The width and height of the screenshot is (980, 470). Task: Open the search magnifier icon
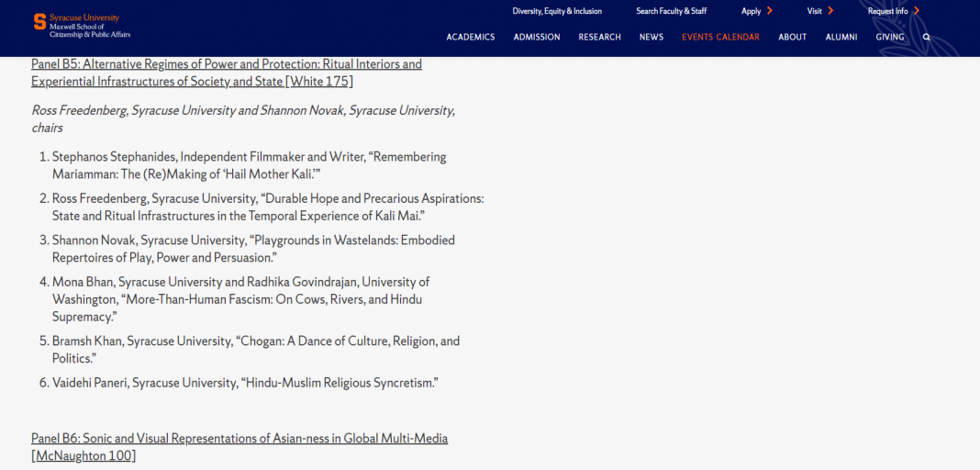pyautogui.click(x=926, y=38)
